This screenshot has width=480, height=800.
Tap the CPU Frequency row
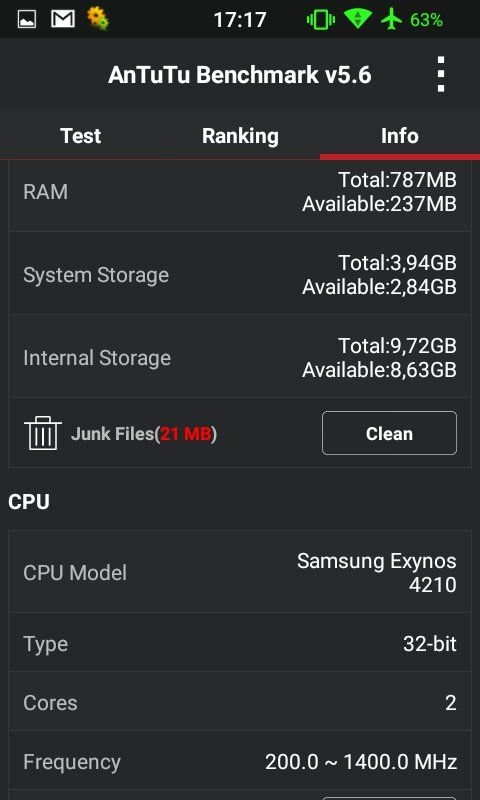pyautogui.click(x=240, y=762)
